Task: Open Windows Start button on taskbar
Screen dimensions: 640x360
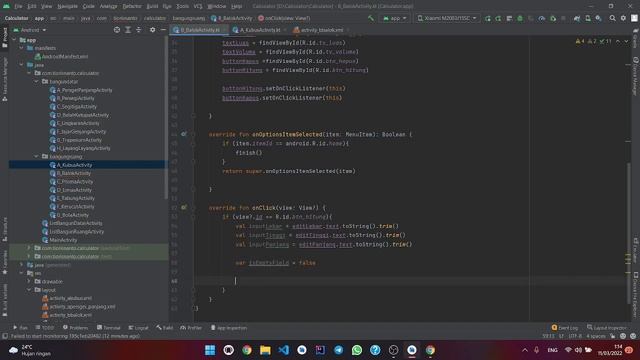Action: pos(210,350)
